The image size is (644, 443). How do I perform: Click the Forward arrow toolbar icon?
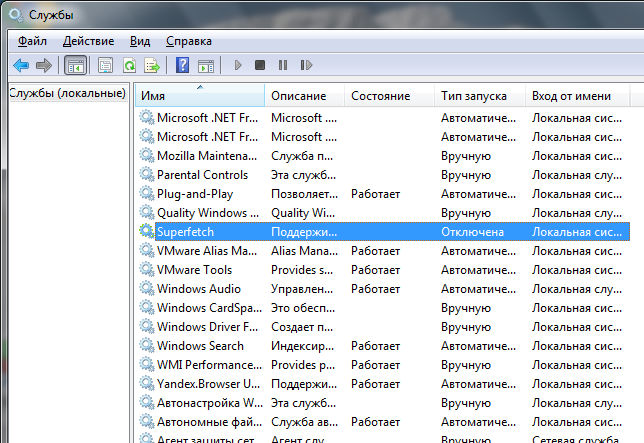click(44, 65)
